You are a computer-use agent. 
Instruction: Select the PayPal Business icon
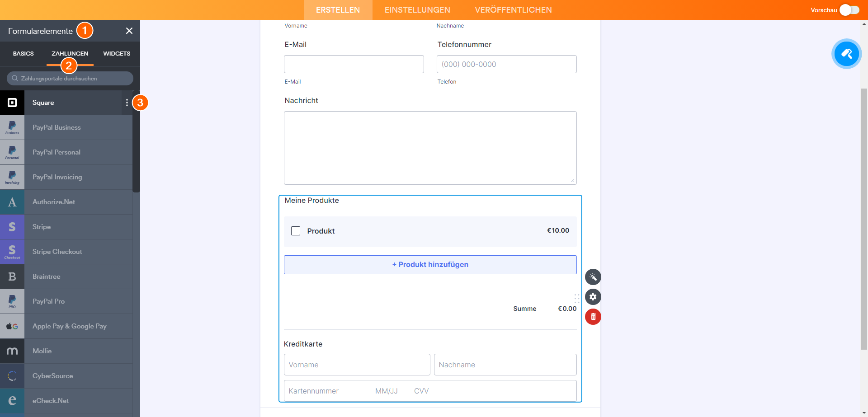12,127
